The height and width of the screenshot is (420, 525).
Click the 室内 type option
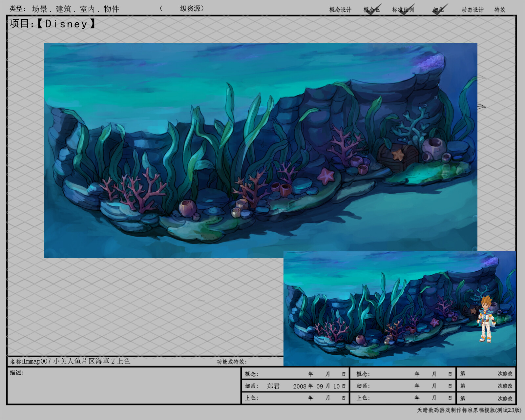click(87, 9)
